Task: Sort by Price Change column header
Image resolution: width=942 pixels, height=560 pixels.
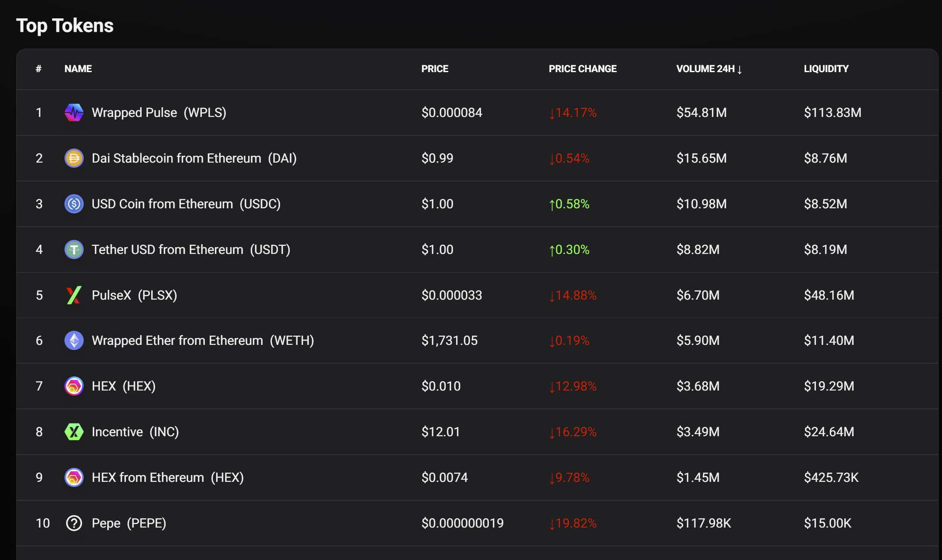Action: [x=582, y=69]
